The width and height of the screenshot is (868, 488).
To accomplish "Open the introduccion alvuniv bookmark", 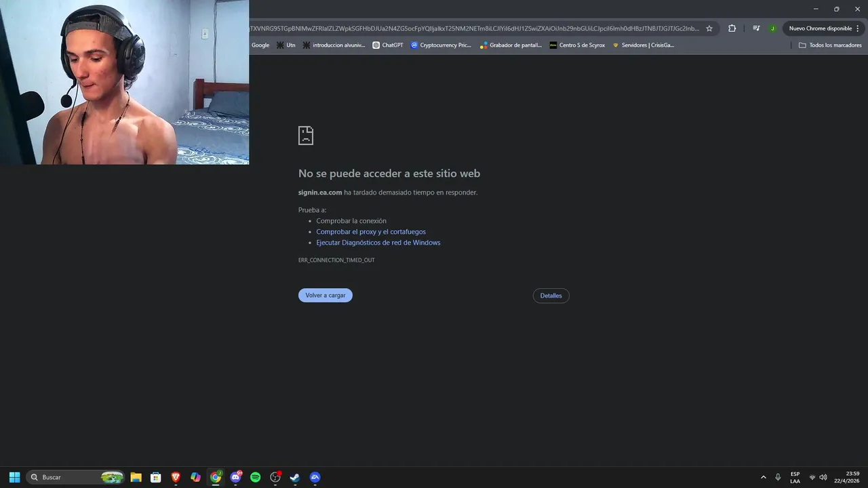I will (x=334, y=45).
